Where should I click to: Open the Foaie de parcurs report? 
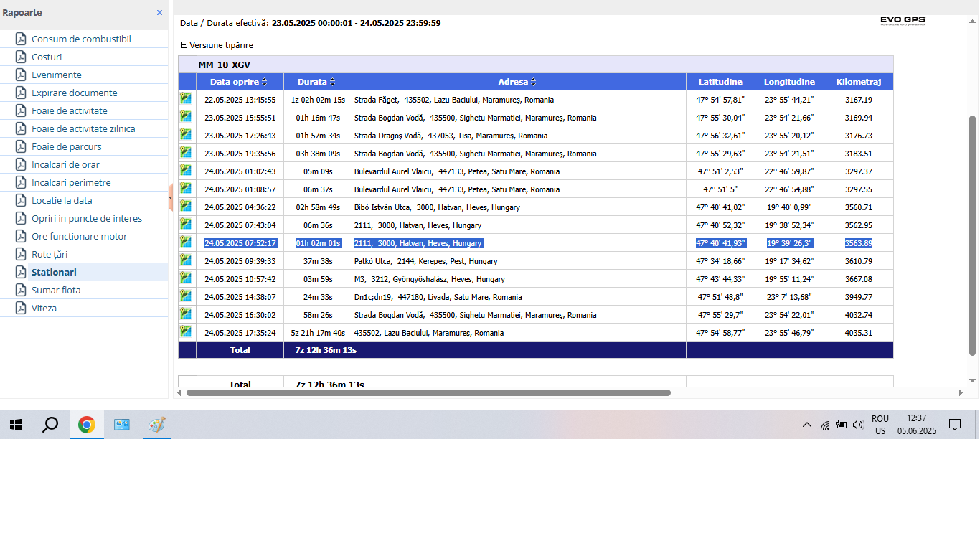click(x=66, y=146)
